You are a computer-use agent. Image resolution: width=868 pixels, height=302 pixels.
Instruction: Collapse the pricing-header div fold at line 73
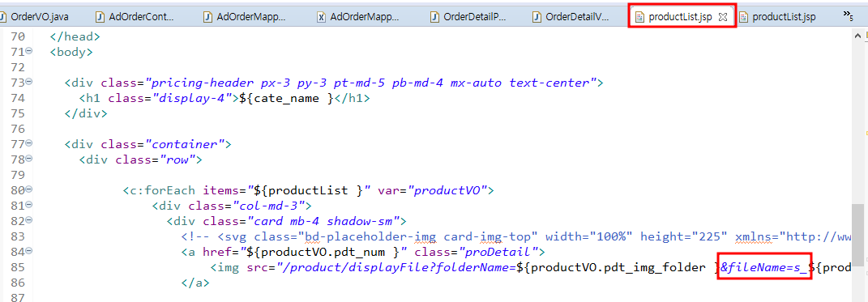click(x=29, y=82)
